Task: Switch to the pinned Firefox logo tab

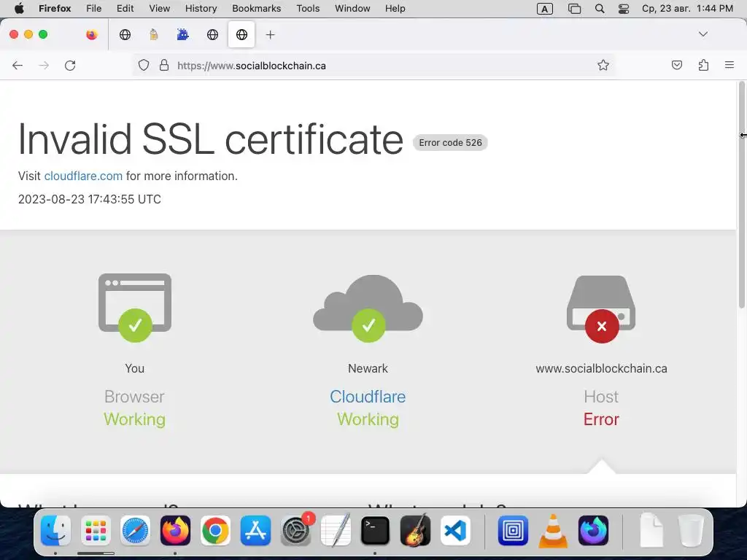Action: pos(91,34)
